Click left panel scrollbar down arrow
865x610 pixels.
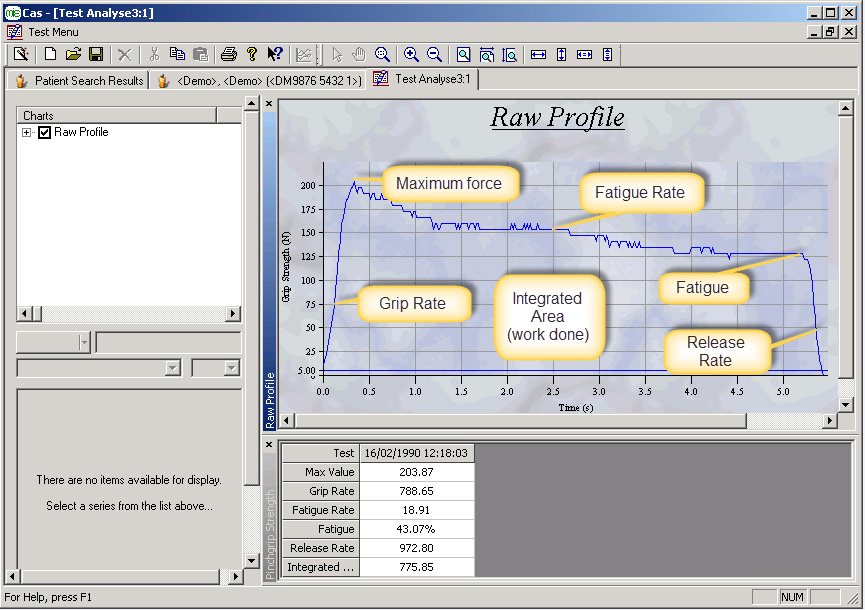pyautogui.click(x=252, y=561)
